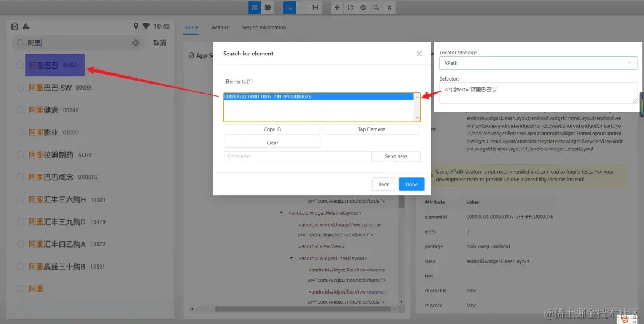644x324 pixels.
Task: Select the android.view.View source node
Action: coord(321,246)
